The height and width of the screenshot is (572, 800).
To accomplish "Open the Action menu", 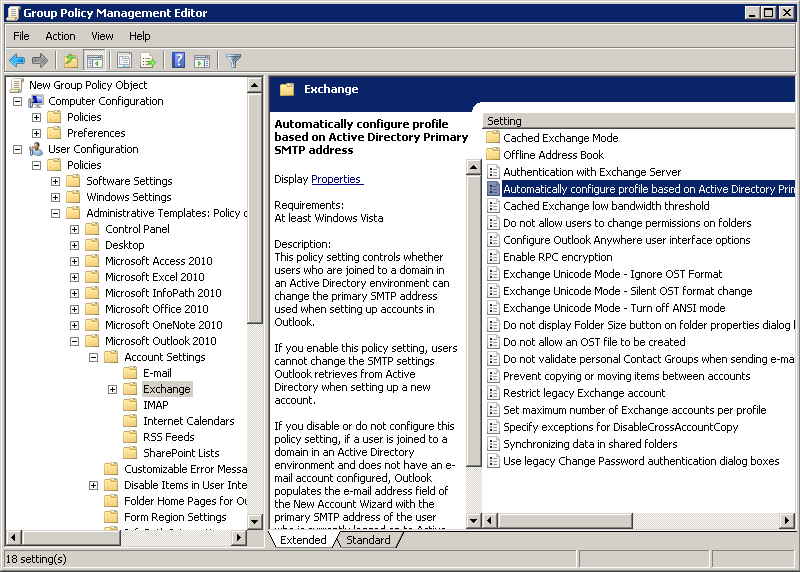I will (x=60, y=36).
